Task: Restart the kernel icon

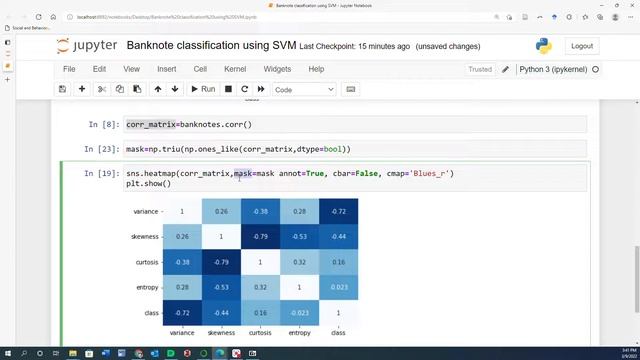Action: click(244, 89)
